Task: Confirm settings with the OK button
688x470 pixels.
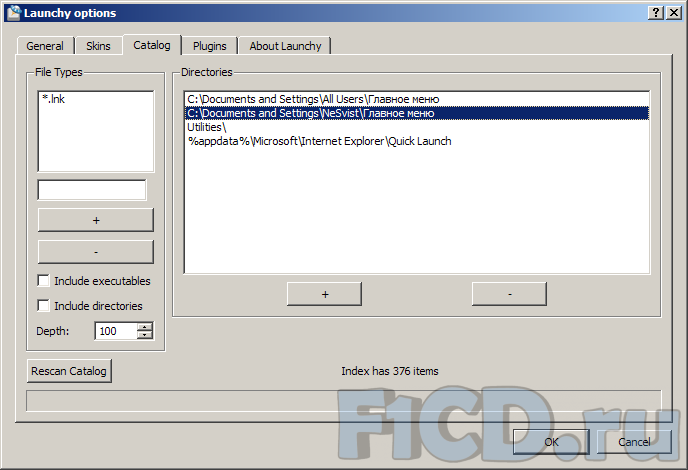Action: tap(551, 442)
